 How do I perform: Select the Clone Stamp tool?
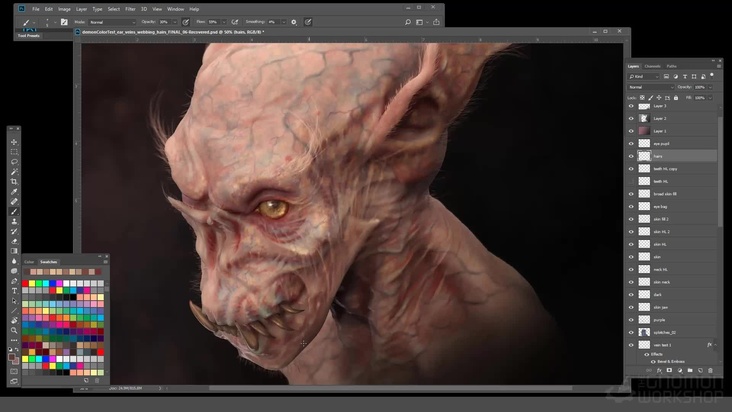[x=14, y=221]
